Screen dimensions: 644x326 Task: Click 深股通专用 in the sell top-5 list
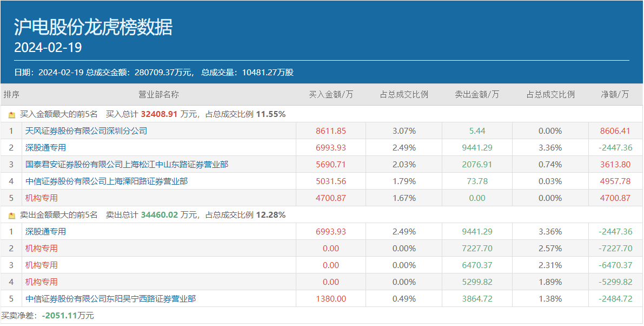(45, 232)
